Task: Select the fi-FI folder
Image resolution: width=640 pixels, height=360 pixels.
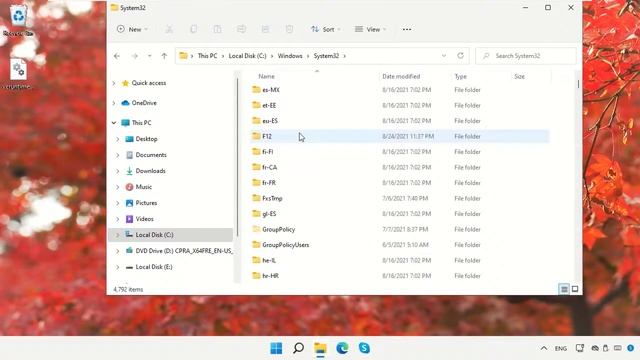Action: [268, 152]
